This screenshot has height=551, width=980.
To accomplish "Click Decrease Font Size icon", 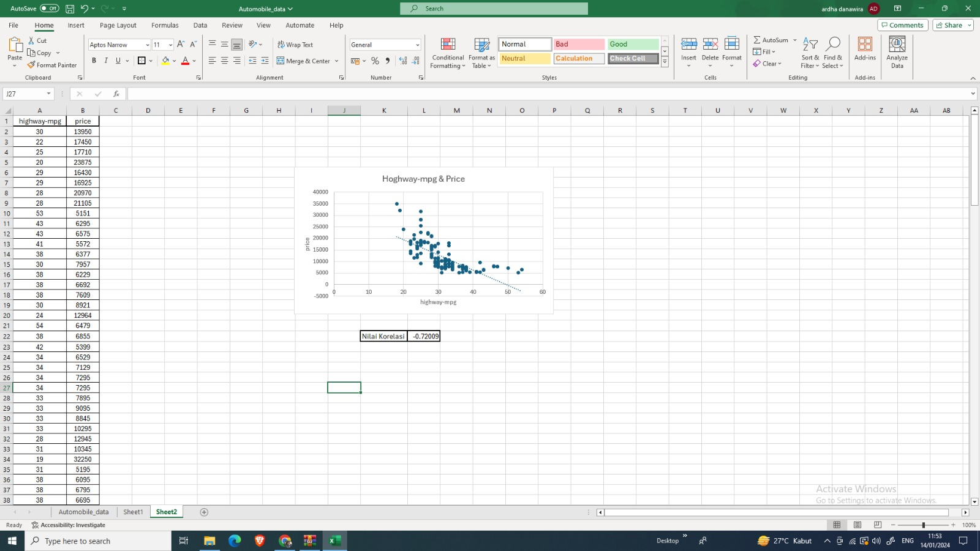I will click(x=193, y=45).
